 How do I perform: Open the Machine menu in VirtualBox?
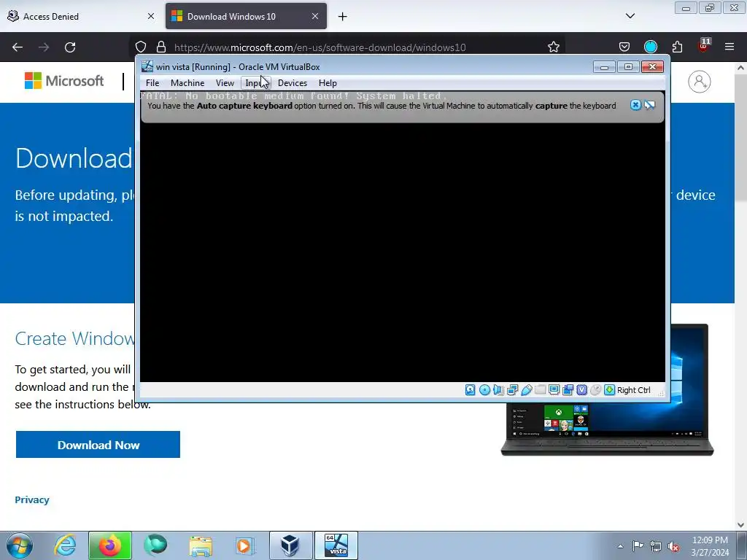tap(187, 83)
